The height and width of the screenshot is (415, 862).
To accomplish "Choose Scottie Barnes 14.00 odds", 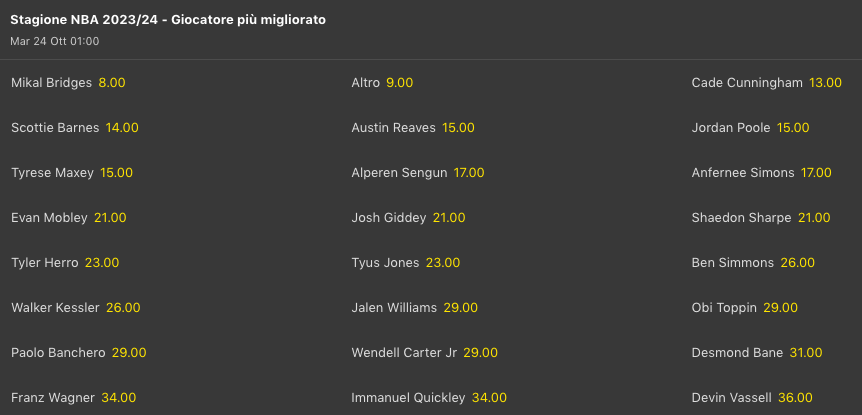I will [x=122, y=128].
